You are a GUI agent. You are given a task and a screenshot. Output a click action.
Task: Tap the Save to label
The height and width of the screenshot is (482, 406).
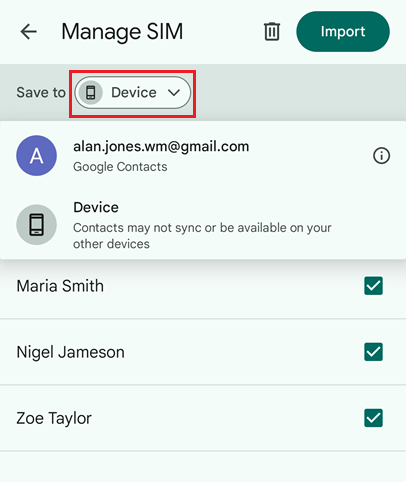(x=41, y=92)
